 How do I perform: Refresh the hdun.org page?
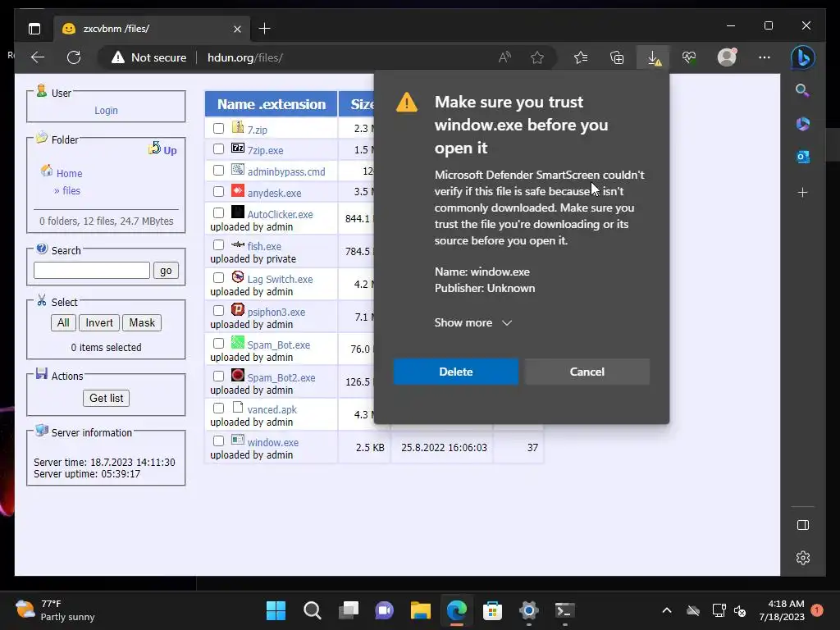(74, 57)
